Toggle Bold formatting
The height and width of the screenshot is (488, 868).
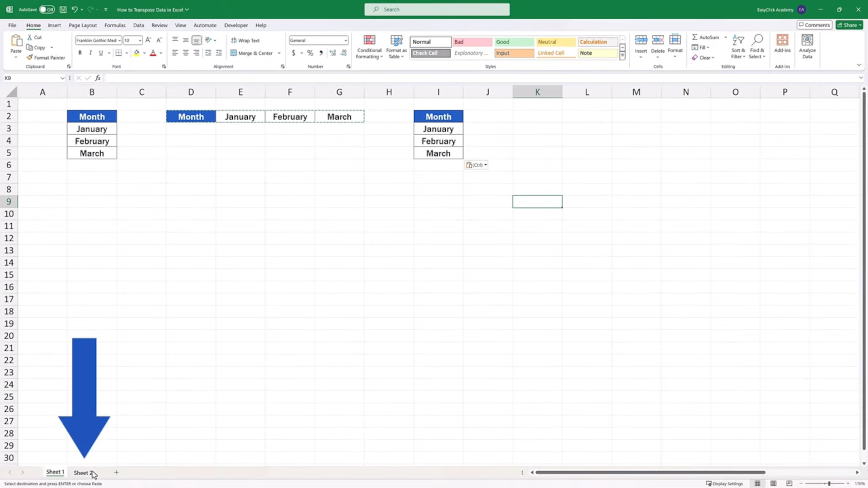[x=80, y=53]
